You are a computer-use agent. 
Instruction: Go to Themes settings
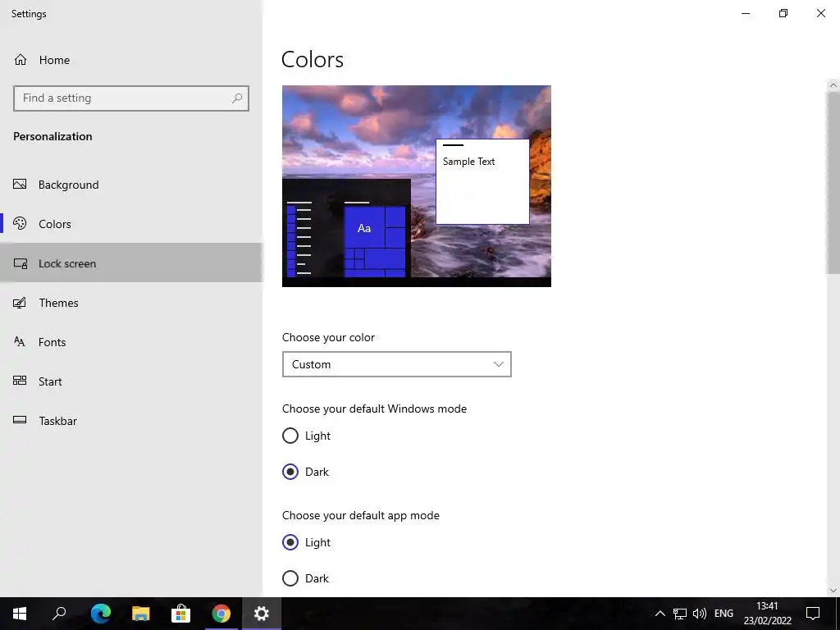click(x=131, y=303)
